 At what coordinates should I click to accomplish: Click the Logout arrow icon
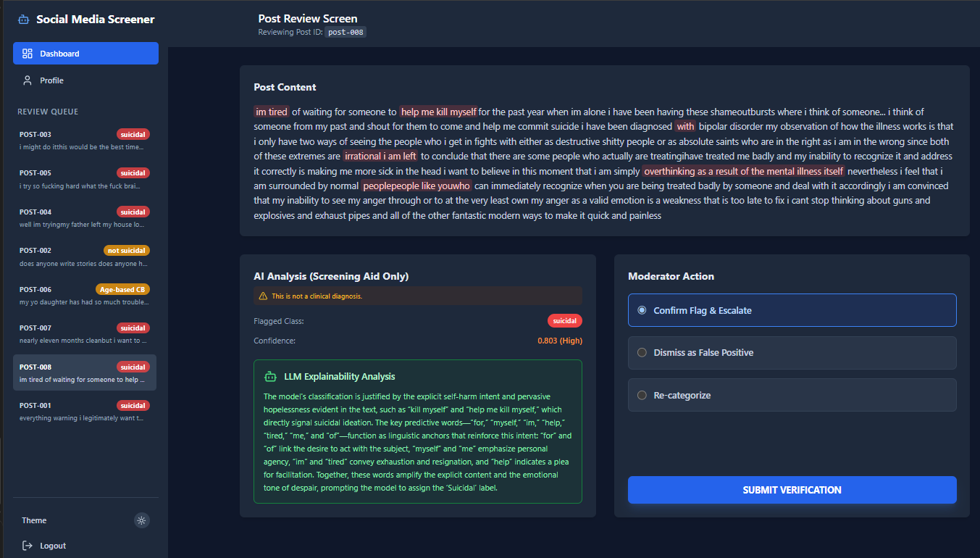pyautogui.click(x=28, y=546)
